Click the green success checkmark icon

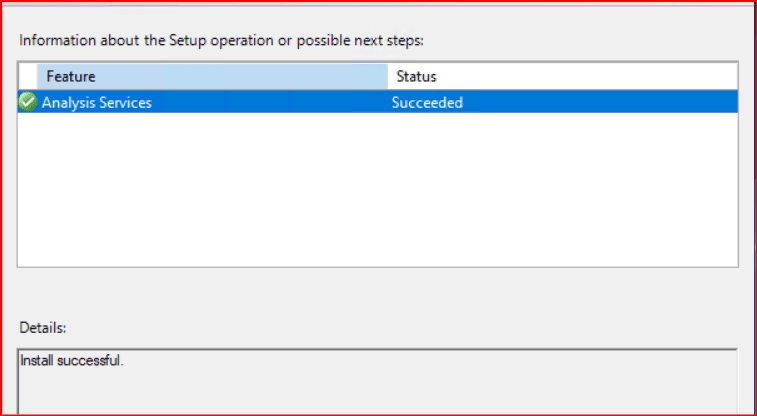pyautogui.click(x=27, y=102)
